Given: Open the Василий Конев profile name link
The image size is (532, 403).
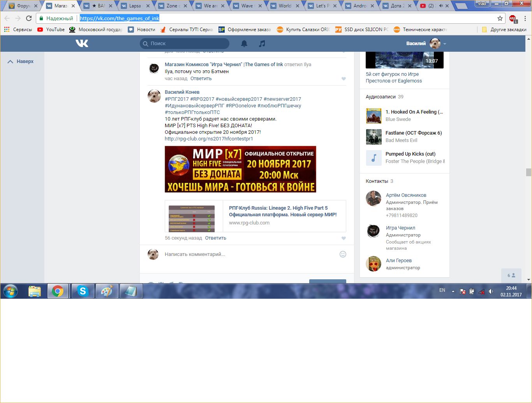Looking at the screenshot, I should click(182, 92).
